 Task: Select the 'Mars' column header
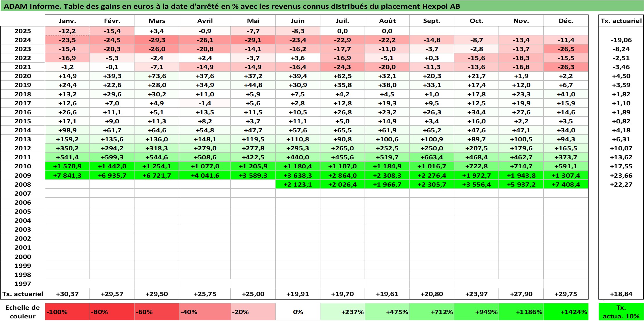[x=157, y=21]
